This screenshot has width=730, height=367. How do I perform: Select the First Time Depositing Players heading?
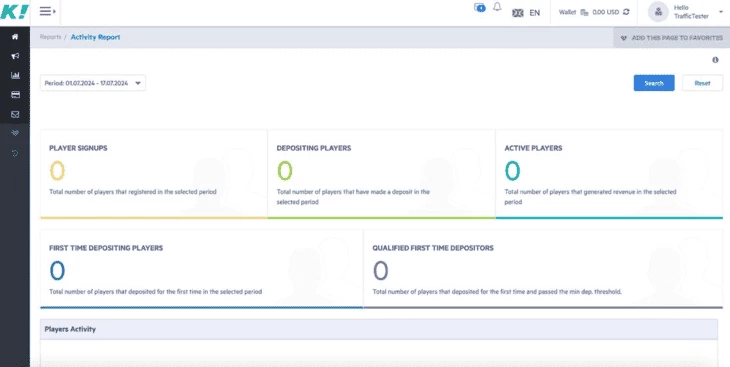[x=106, y=248]
